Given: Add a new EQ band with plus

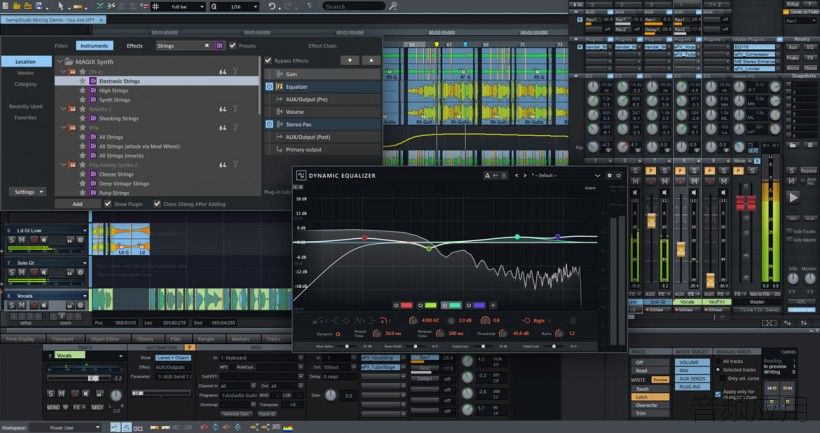Looking at the screenshot, I should click(493, 305).
